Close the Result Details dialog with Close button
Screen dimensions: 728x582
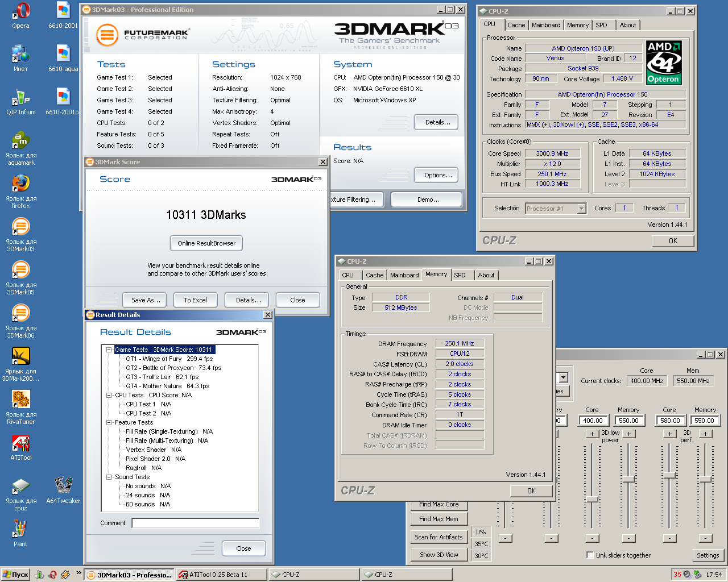(x=243, y=548)
